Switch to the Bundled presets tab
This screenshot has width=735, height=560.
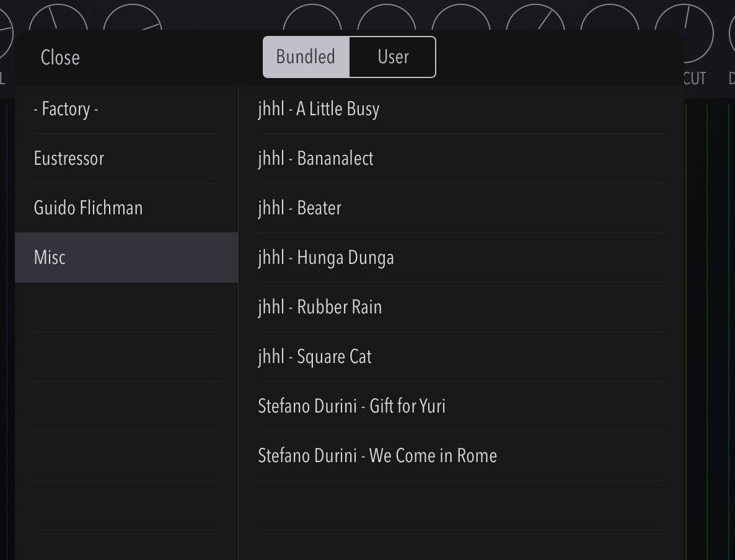[x=305, y=56]
